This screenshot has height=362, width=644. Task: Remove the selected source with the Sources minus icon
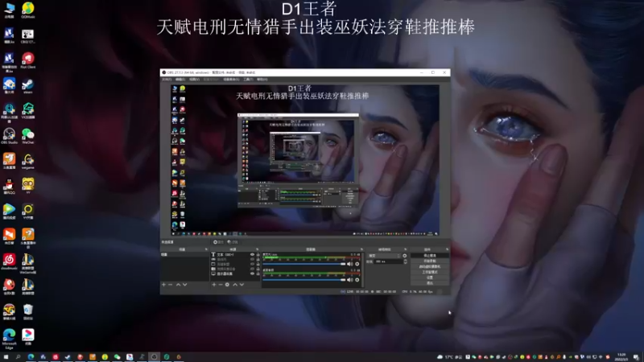[x=221, y=285]
